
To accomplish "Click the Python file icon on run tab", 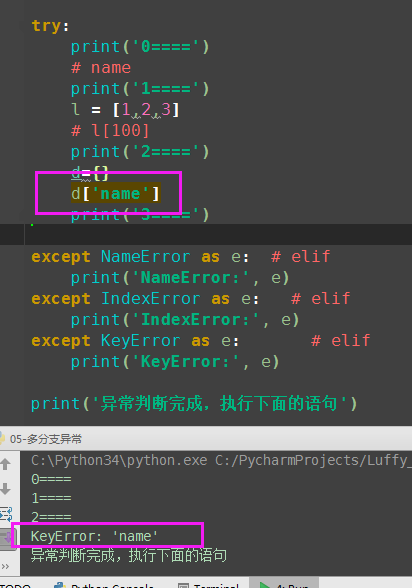I will click(x=3, y=438).
